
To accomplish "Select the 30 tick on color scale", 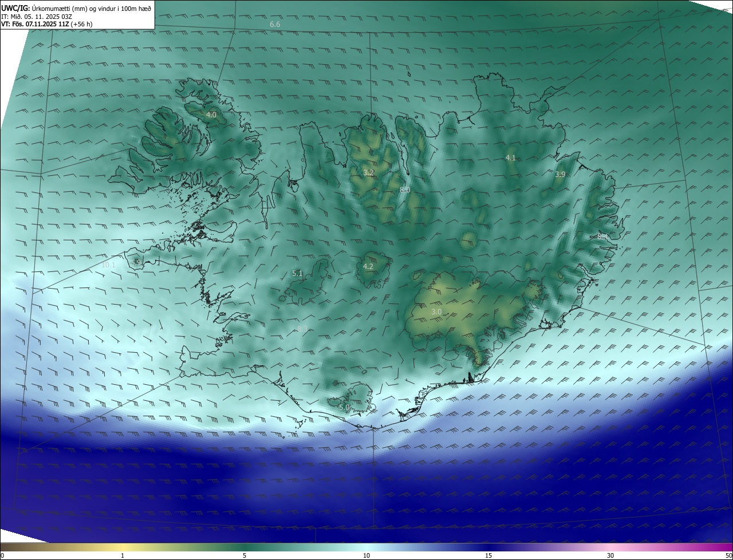I will coord(610,555).
